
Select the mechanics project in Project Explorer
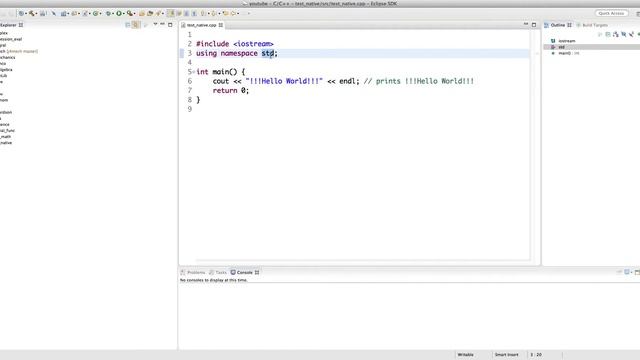point(7,58)
